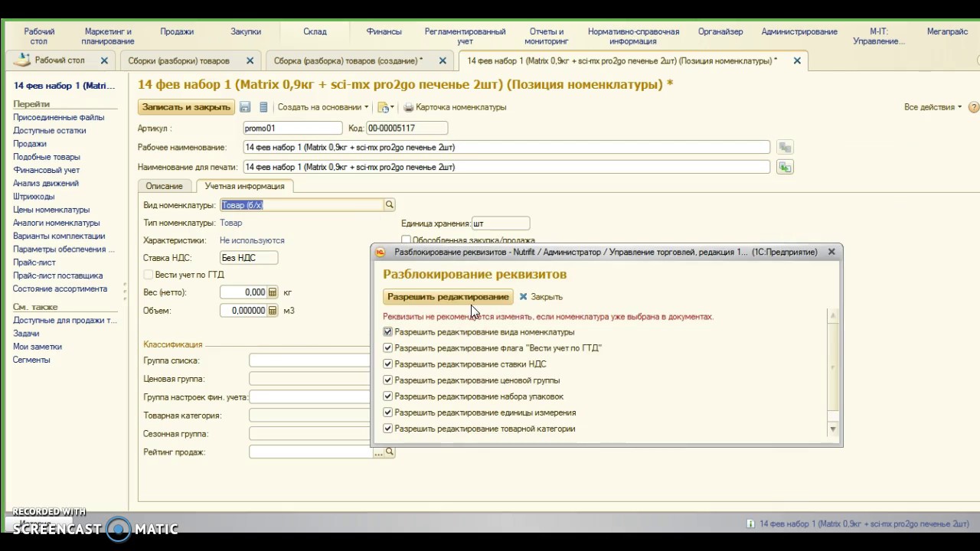This screenshot has height=551, width=980.
Task: Open Карточка номенклатуры printer button
Action: point(455,107)
